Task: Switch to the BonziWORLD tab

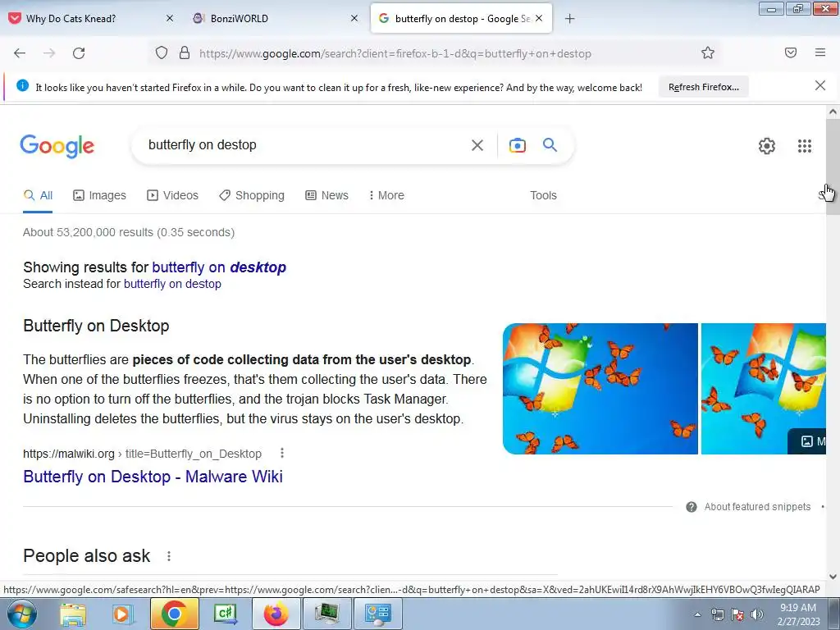Action: pos(239,19)
